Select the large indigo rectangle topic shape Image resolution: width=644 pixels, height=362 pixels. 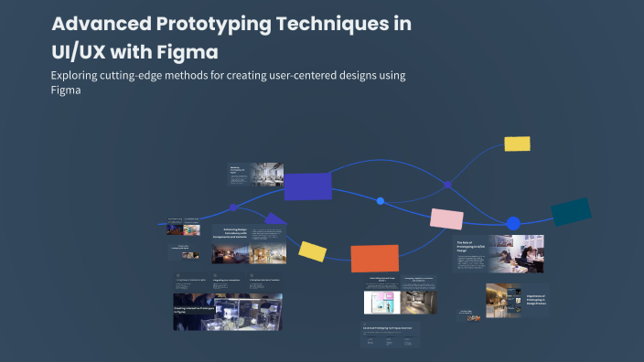pos(308,186)
